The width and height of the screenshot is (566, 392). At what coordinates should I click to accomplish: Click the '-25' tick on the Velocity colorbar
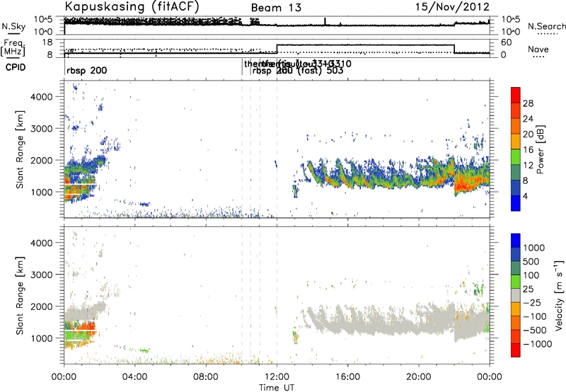point(532,302)
